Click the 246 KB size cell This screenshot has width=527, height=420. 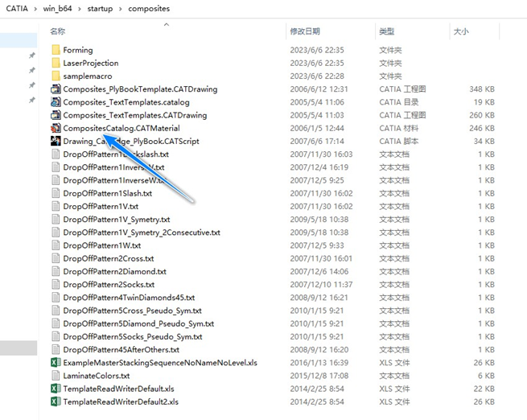point(482,129)
